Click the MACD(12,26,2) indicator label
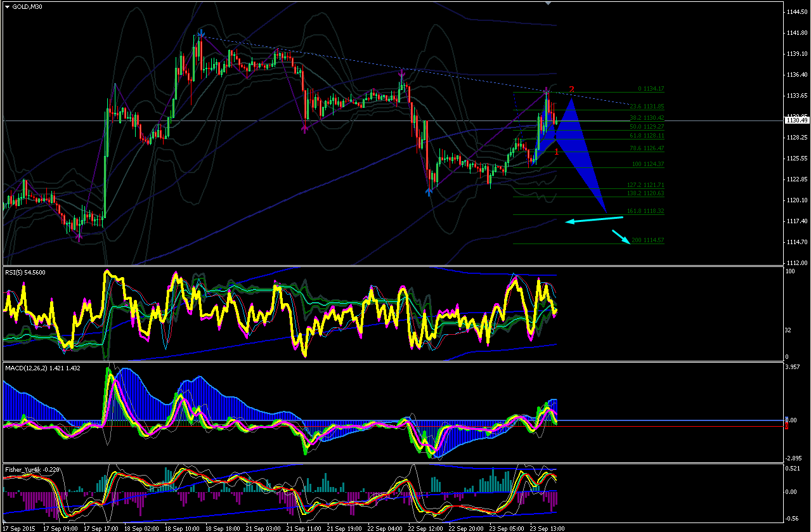The image size is (811, 532). pos(41,368)
